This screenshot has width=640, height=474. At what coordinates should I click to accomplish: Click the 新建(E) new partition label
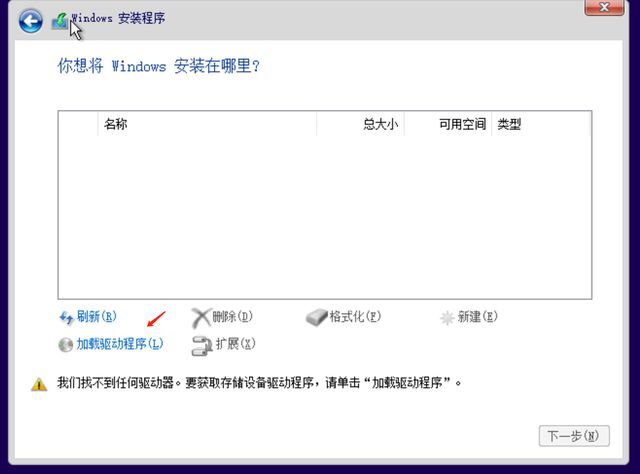point(477,317)
